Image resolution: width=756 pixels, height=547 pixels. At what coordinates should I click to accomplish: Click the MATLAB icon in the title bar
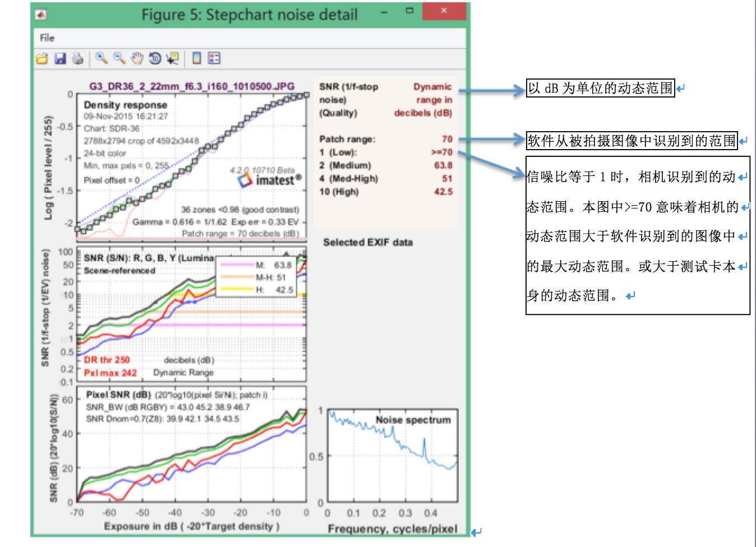click(41, 15)
